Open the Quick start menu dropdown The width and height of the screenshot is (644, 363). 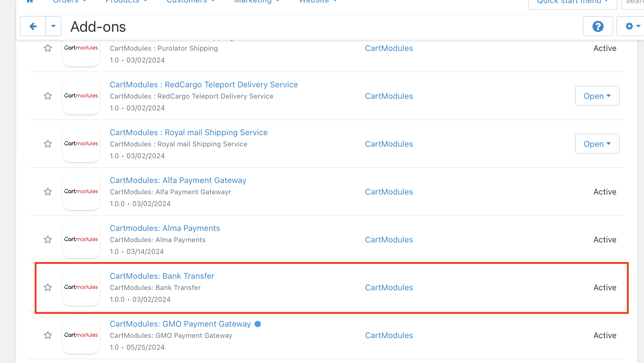(x=572, y=2)
